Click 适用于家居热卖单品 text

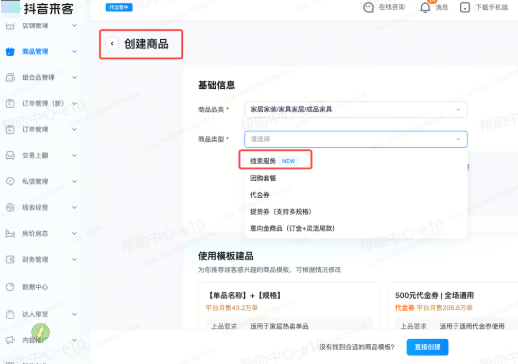pos(279,326)
